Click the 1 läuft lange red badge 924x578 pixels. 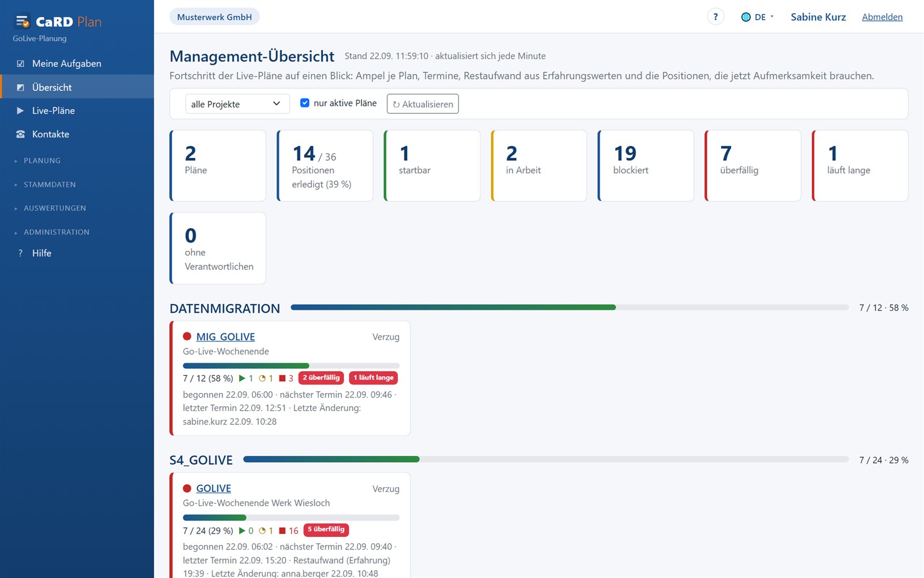(x=374, y=378)
